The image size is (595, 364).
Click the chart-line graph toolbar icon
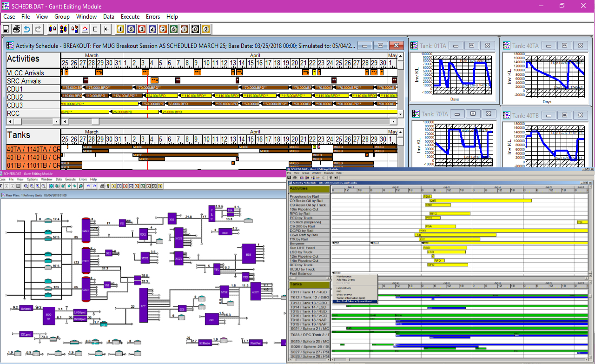click(85, 29)
